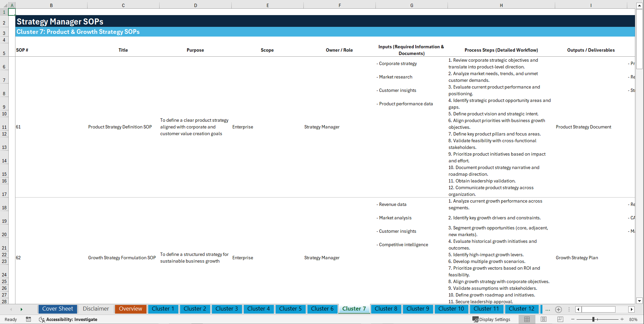Switch to Page Layout view in status bar

(x=543, y=319)
